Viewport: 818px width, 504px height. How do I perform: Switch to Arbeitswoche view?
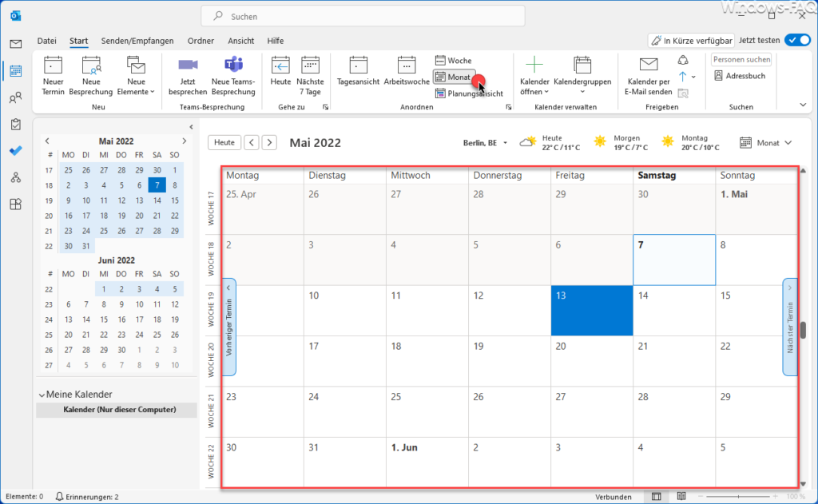click(x=407, y=71)
